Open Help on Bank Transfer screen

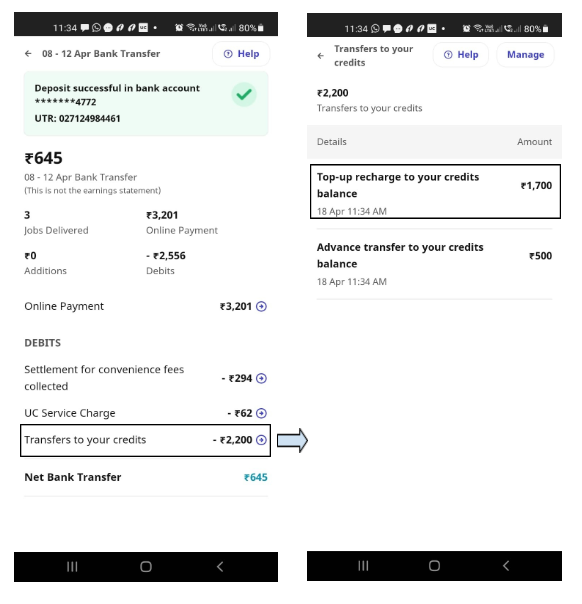coord(241,54)
